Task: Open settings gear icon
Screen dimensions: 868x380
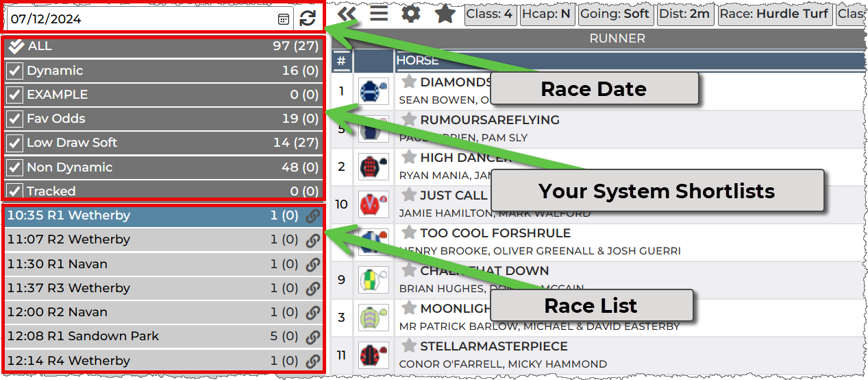Action: [410, 14]
